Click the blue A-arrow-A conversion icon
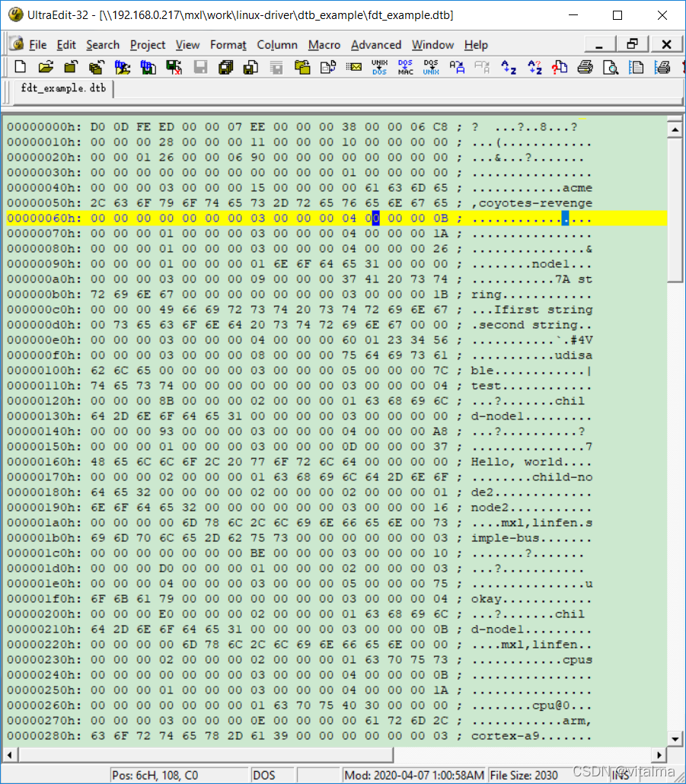686x784 pixels. (457, 66)
